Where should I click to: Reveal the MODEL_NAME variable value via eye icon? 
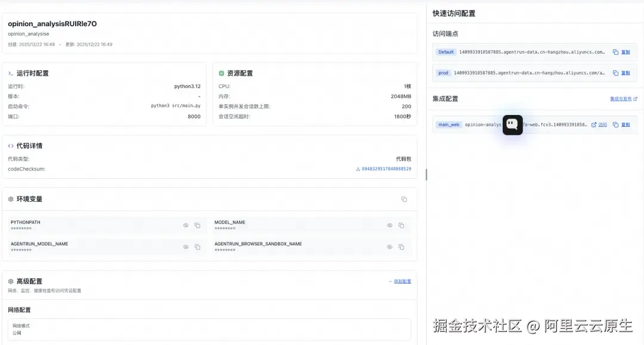(388, 225)
